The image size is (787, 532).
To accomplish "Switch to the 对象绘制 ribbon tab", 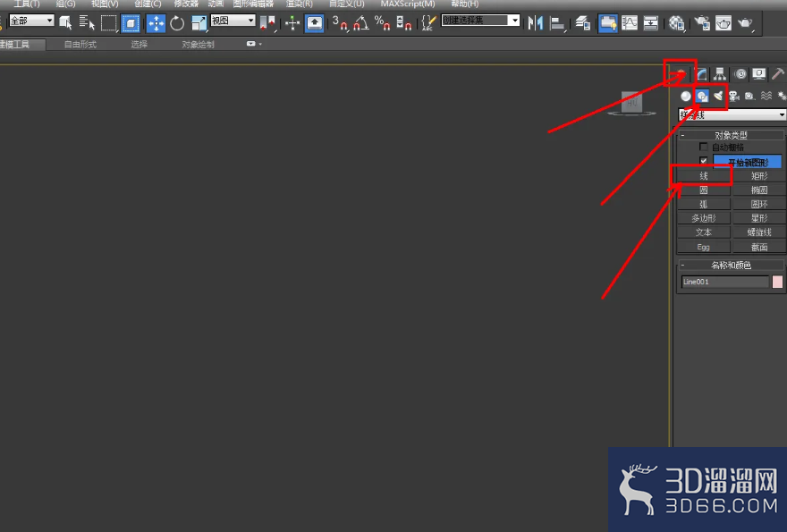I will [x=198, y=45].
